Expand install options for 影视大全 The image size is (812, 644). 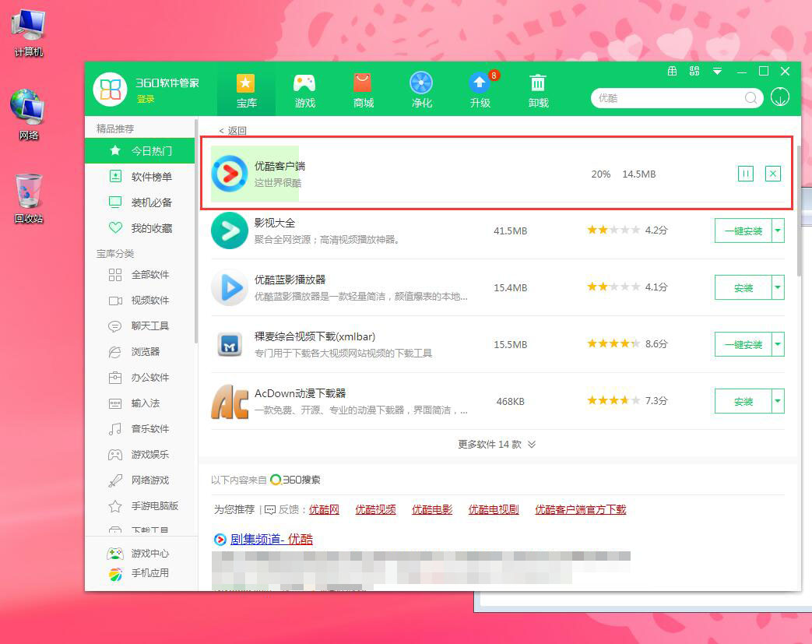pos(778,231)
